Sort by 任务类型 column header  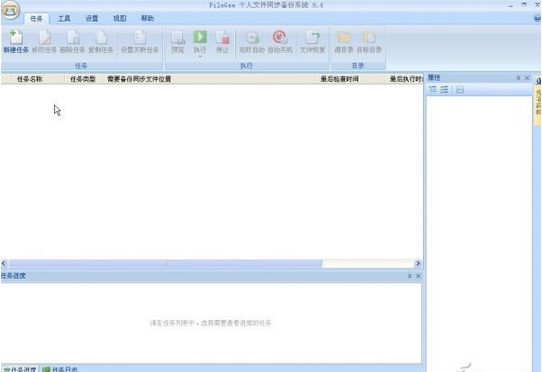coord(83,79)
